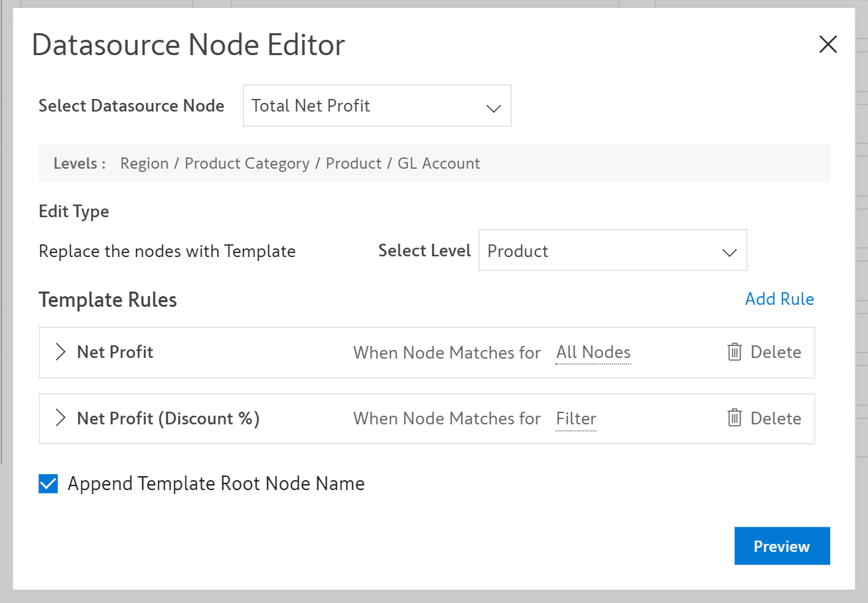
Task: Click the All Nodes match condition
Action: (593, 352)
